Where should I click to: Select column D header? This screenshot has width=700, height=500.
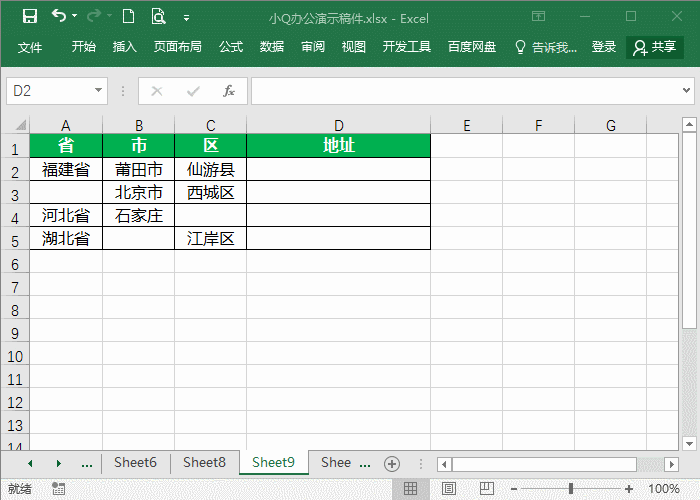click(338, 125)
